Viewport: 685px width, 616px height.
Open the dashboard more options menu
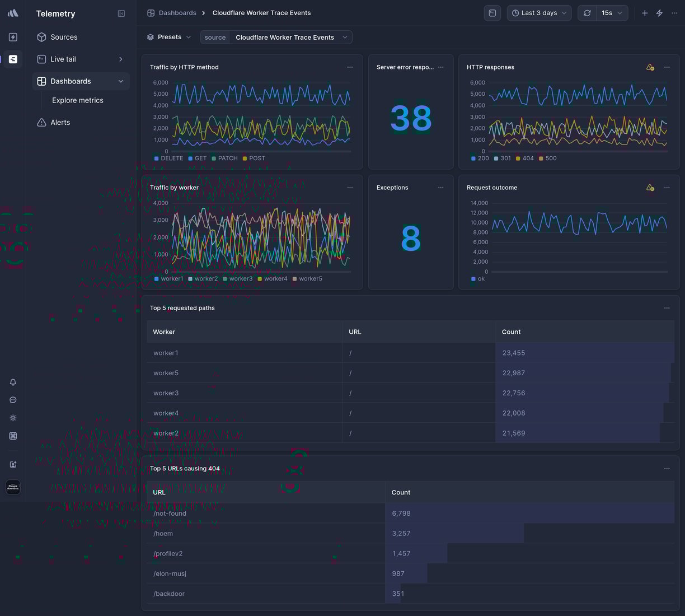pyautogui.click(x=674, y=13)
